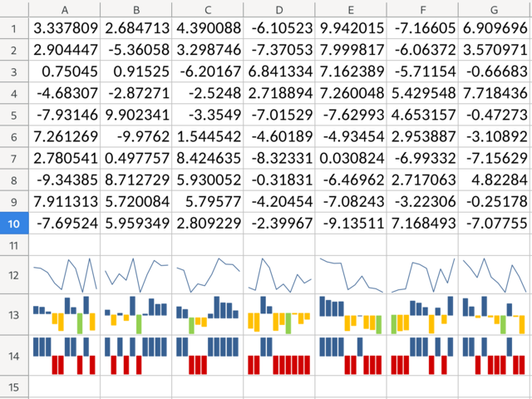This screenshot has height=399, width=532.
Task: Click cell containing 0.030824
Action: pos(351,159)
